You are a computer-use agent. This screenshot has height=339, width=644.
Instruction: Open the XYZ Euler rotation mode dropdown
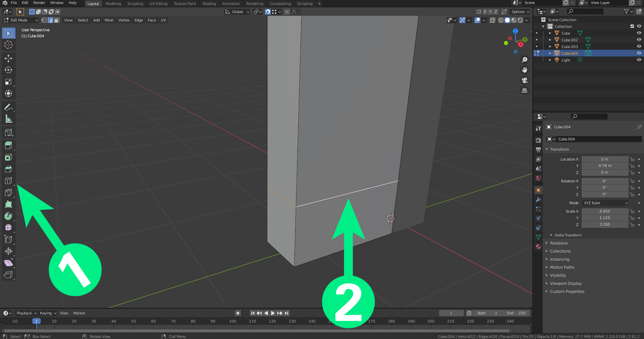coord(605,203)
